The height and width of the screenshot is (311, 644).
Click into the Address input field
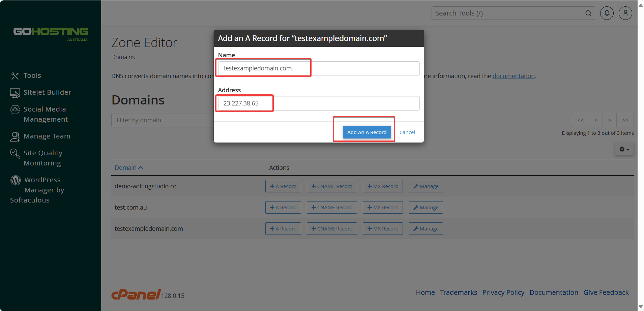point(319,103)
